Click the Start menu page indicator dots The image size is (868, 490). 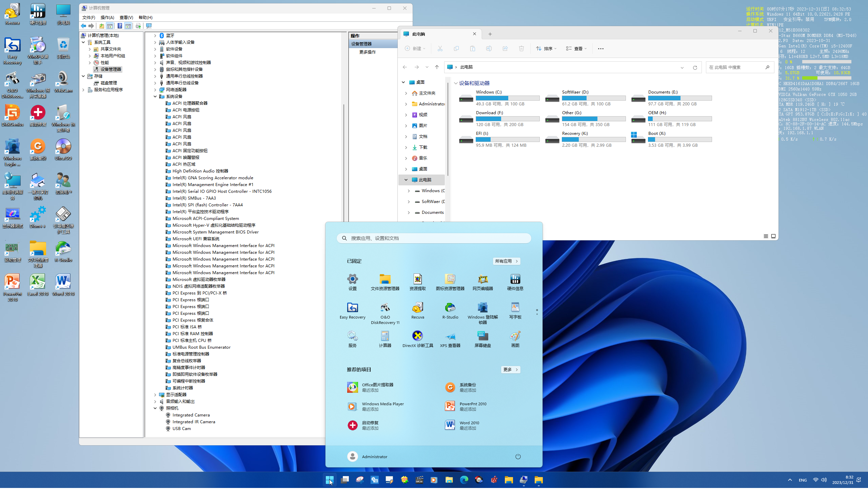(x=537, y=312)
